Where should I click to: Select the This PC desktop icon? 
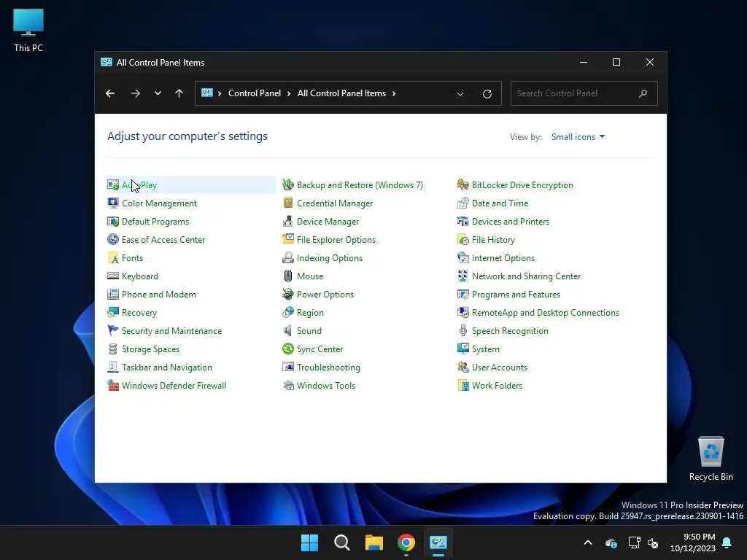(28, 30)
